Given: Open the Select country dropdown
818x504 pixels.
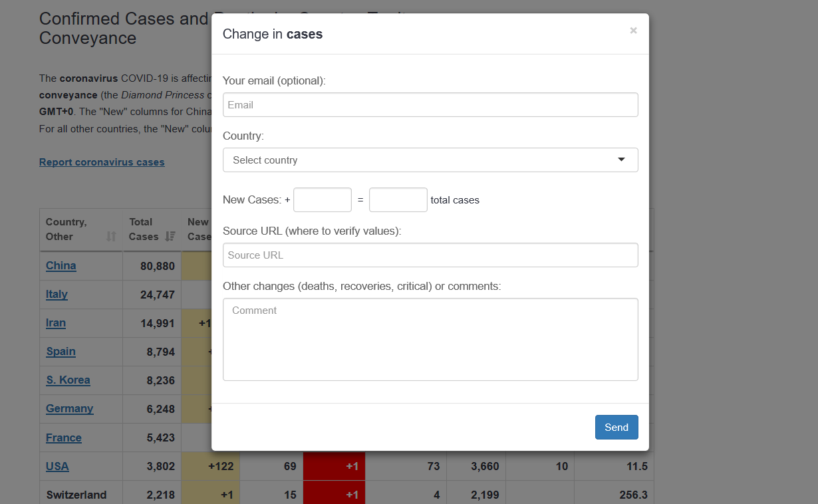Looking at the screenshot, I should (430, 160).
